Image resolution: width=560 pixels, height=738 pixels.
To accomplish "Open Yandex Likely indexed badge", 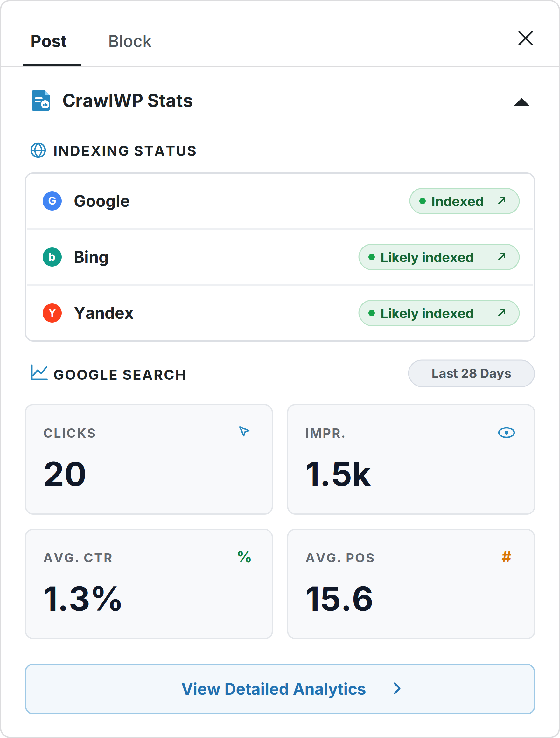I will point(439,313).
